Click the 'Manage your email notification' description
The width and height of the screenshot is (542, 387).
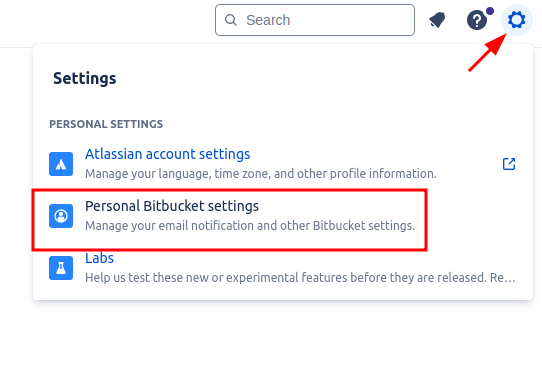point(250,226)
